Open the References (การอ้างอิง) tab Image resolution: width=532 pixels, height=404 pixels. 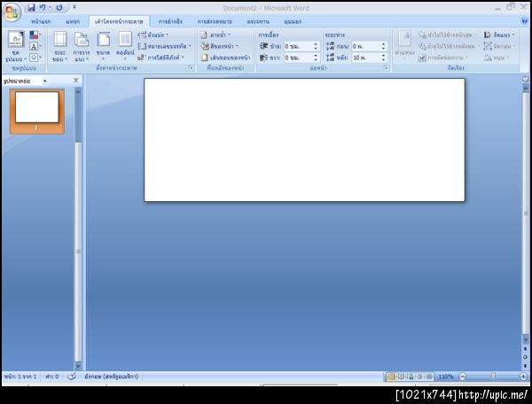170,21
